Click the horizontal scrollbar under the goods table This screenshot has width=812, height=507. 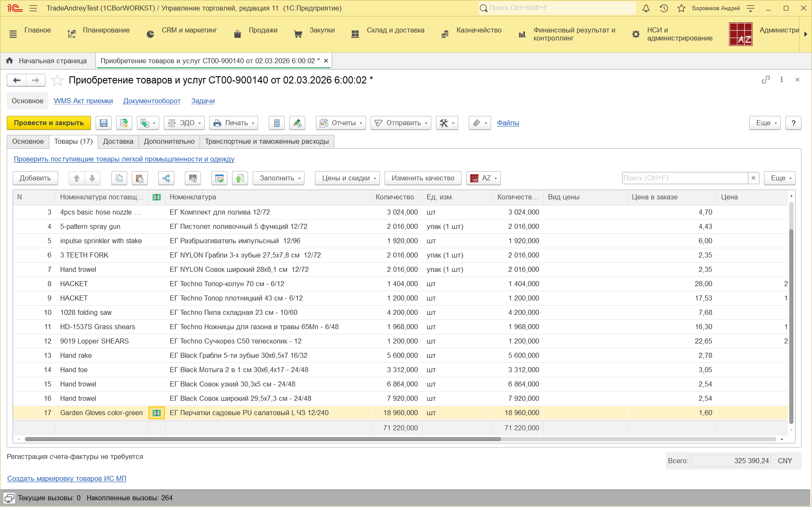click(x=263, y=439)
